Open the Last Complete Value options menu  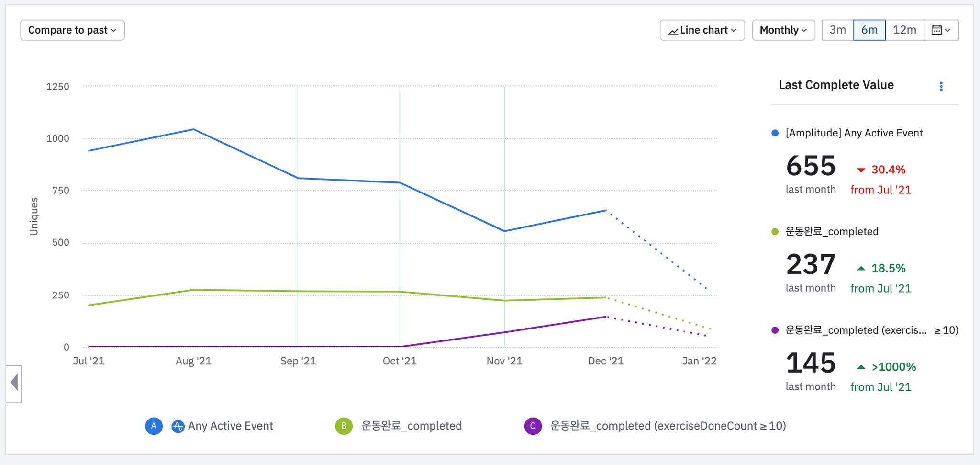pos(941,86)
